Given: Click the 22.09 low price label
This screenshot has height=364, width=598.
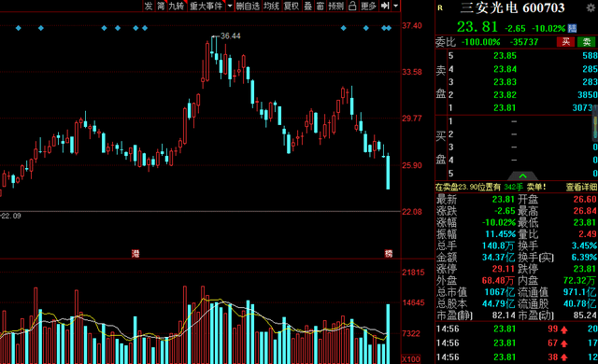Looking at the screenshot, I should [11, 216].
